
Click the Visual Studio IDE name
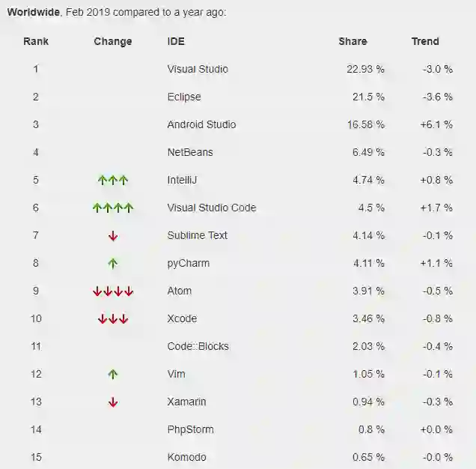pos(198,69)
